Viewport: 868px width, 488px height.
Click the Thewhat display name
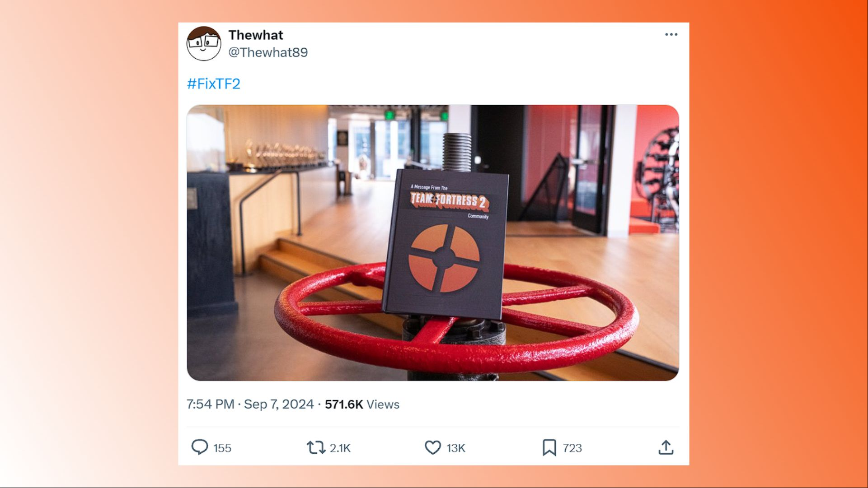pyautogui.click(x=256, y=35)
